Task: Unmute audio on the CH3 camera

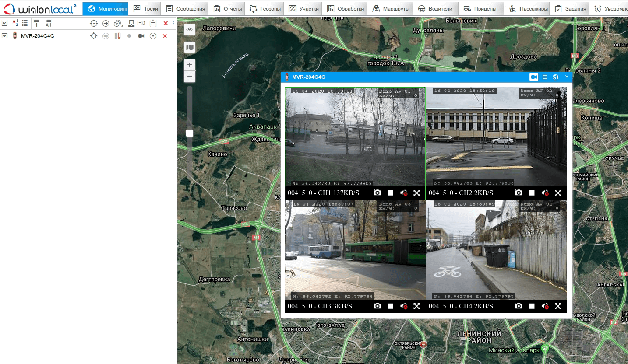Action: (404, 306)
